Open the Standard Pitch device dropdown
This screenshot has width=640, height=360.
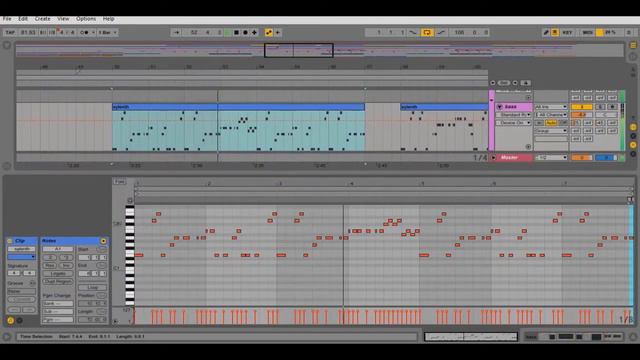pos(514,115)
